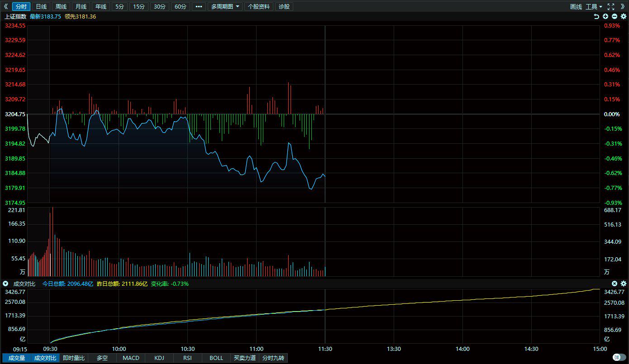
Task: Click the 688.17 right volume label
Action: (x=612, y=210)
